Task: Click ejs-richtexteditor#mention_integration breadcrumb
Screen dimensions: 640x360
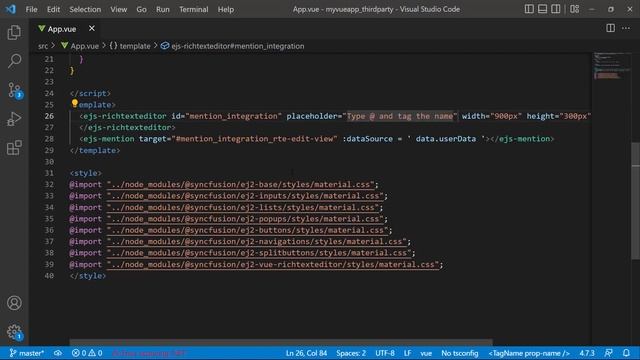Action: pyautogui.click(x=232, y=46)
